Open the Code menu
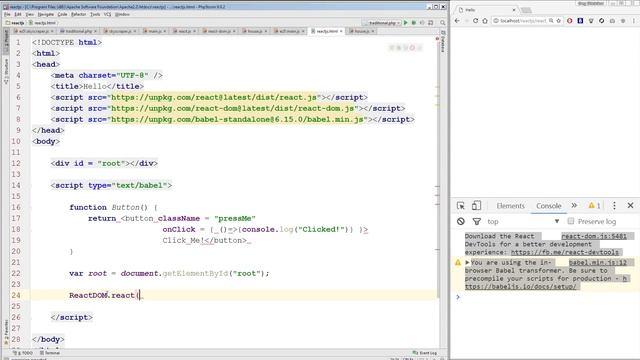640x360 pixels. [62, 14]
